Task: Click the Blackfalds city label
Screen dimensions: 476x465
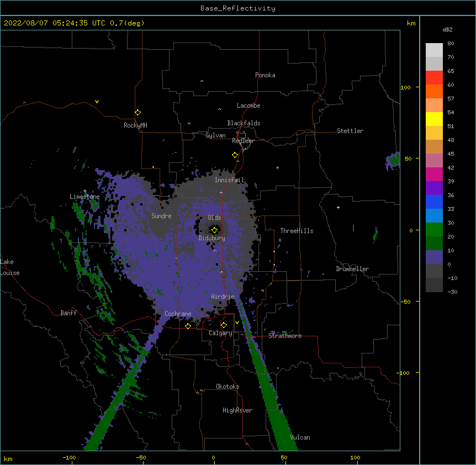Action: point(244,123)
